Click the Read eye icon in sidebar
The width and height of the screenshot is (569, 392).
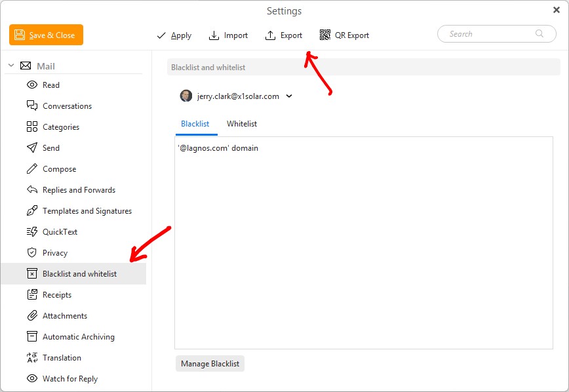(x=31, y=85)
